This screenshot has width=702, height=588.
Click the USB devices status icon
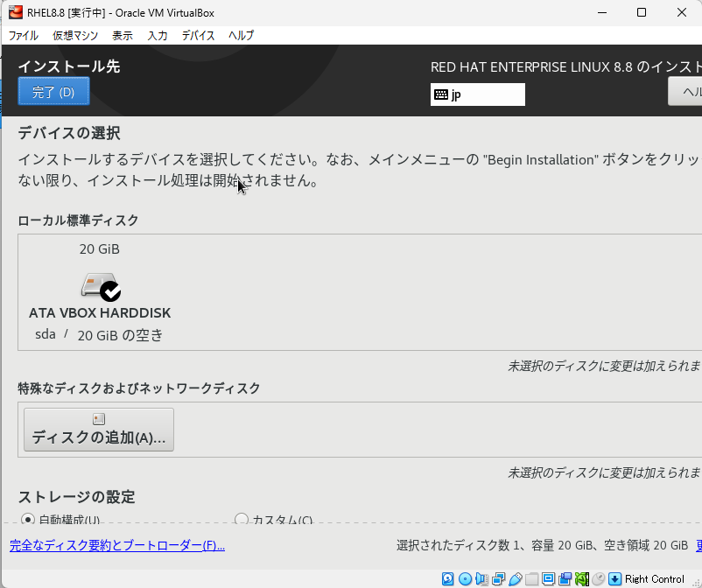516,578
